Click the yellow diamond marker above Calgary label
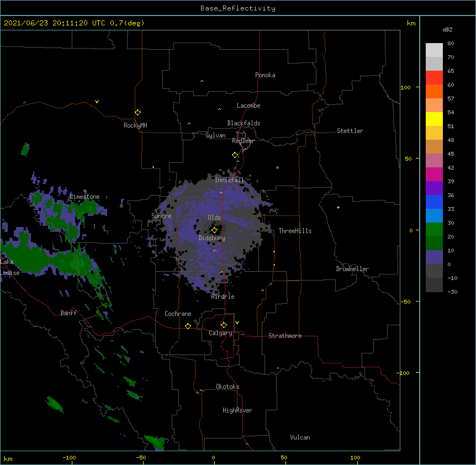 pyautogui.click(x=224, y=325)
